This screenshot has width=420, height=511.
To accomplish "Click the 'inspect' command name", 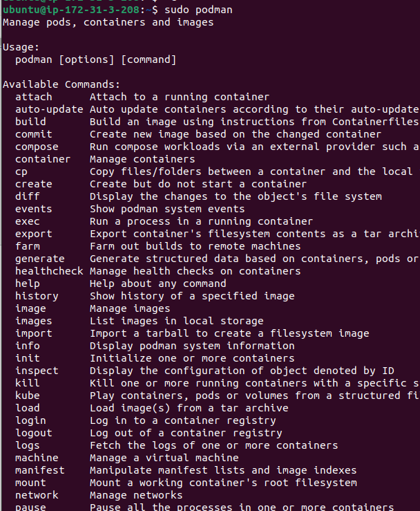I will pyautogui.click(x=37, y=371).
